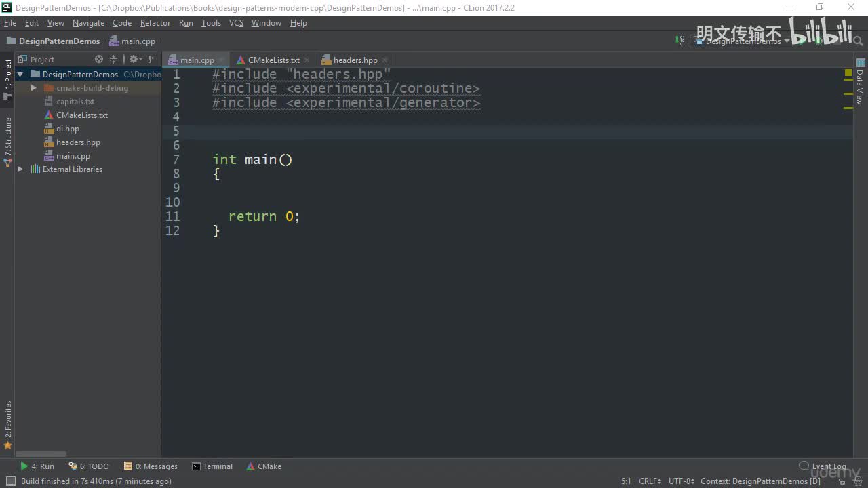Click the line number 7 in gutter
Image resolution: width=868 pixels, height=488 pixels.
[176, 159]
